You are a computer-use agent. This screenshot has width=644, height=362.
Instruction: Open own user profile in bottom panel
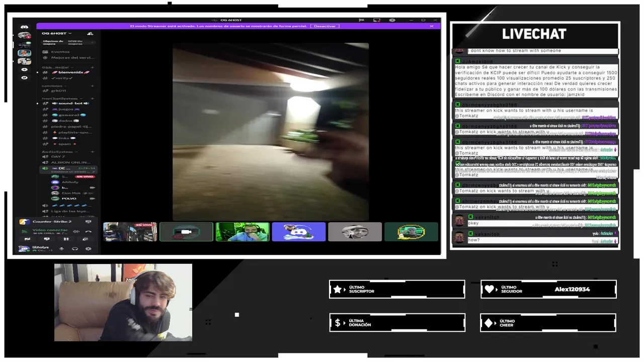35,249
